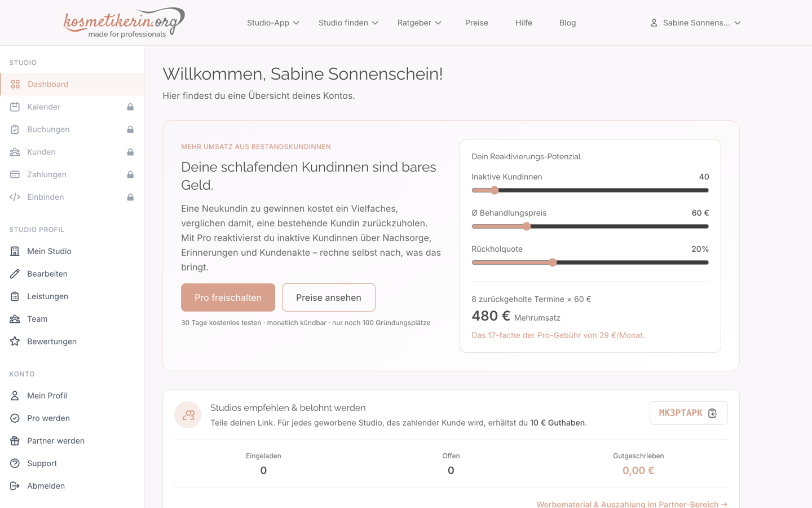Click the Kalender calendar icon
Image resolution: width=812 pixels, height=508 pixels.
tap(15, 107)
